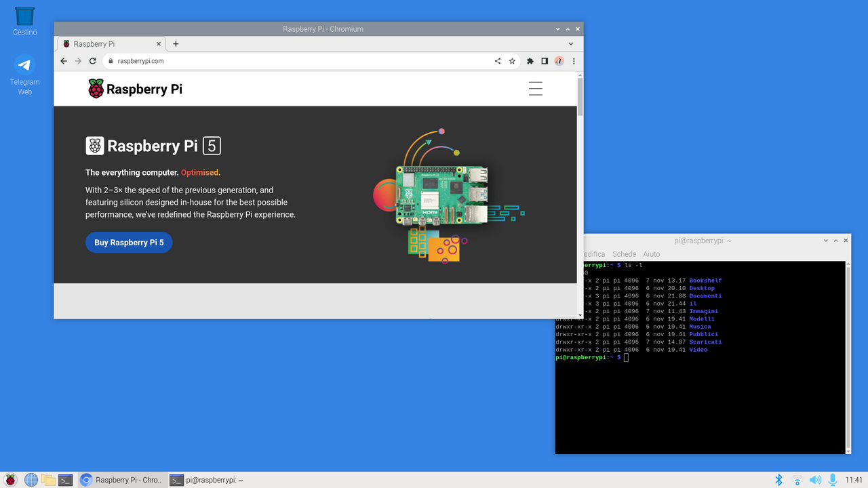This screenshot has width=868, height=488.
Task: Share this page from address bar
Action: pos(498,61)
